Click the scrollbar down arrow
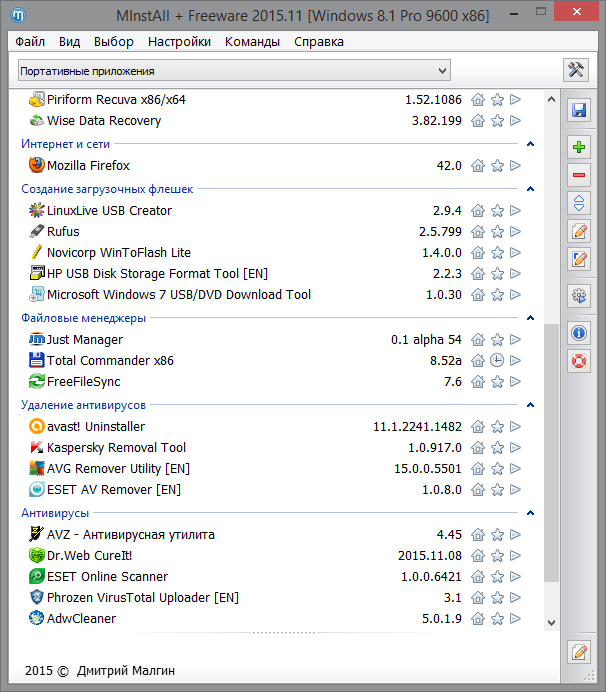Viewport: 606px width, 692px height. tap(551, 623)
